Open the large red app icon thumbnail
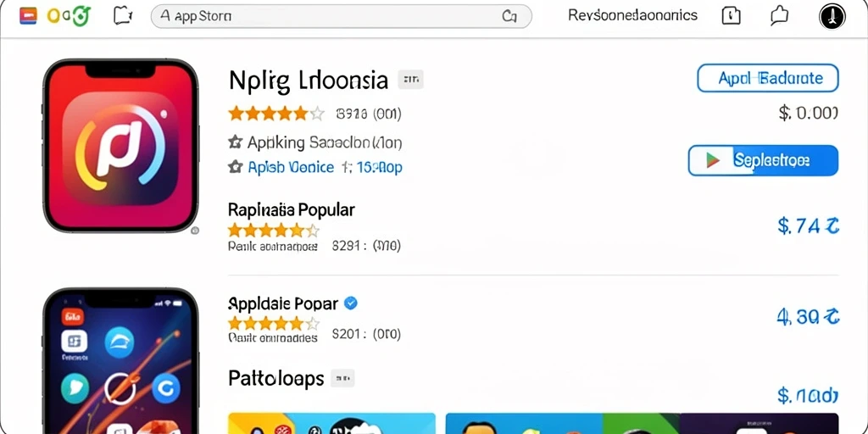 coord(120,146)
